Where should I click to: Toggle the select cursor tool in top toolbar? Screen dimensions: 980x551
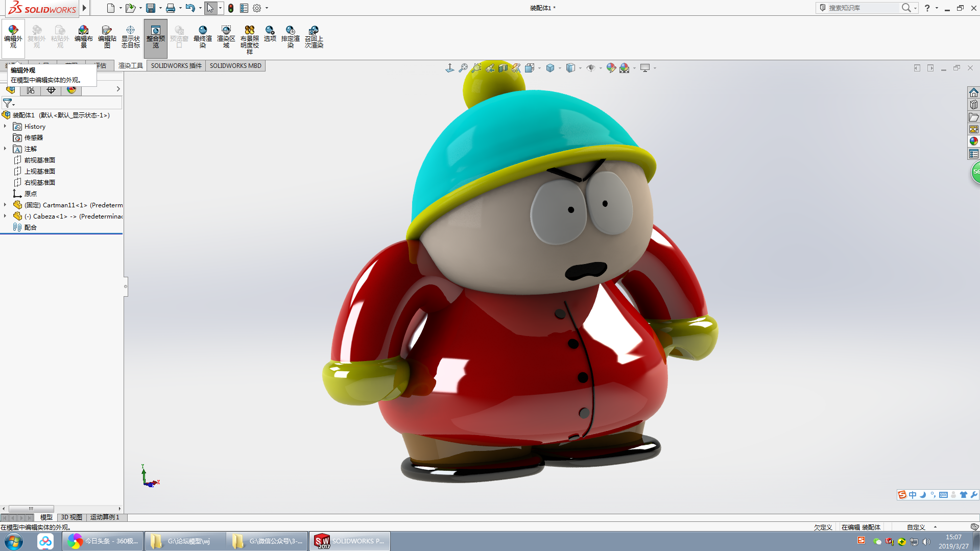(210, 8)
